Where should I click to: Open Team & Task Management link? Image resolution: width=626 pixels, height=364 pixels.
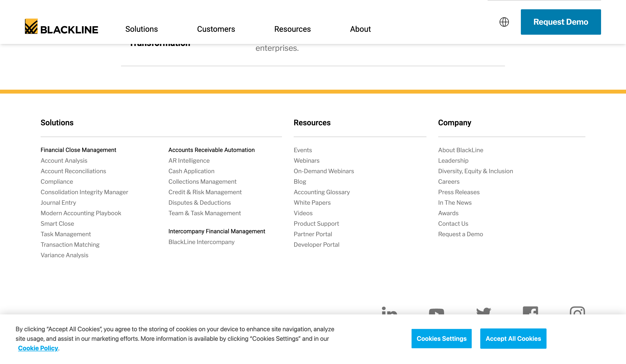click(x=204, y=213)
